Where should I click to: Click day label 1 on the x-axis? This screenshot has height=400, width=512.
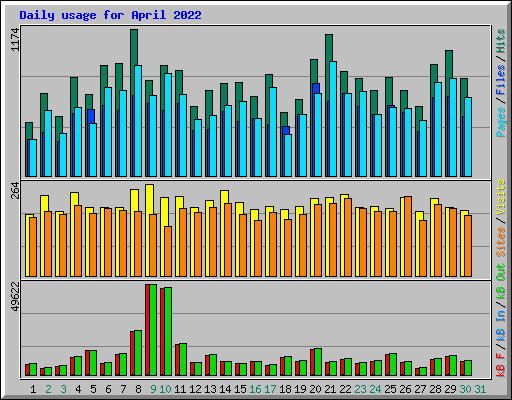(33, 389)
